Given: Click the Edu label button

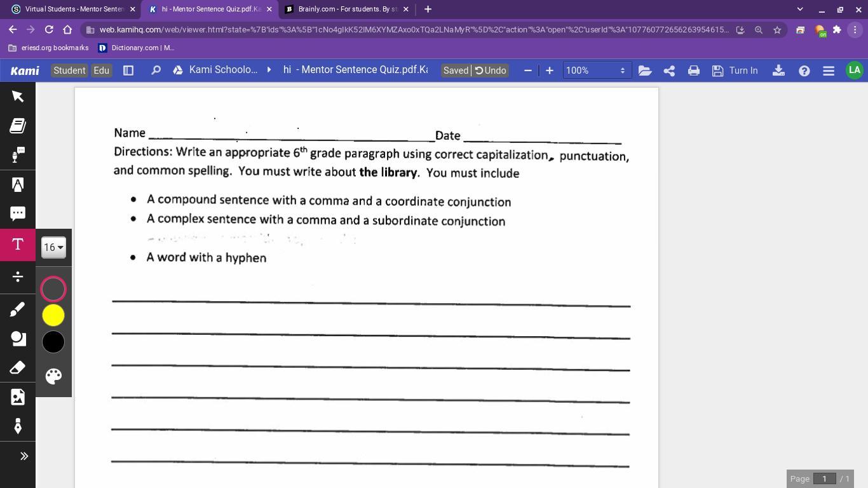Looking at the screenshot, I should coord(101,71).
